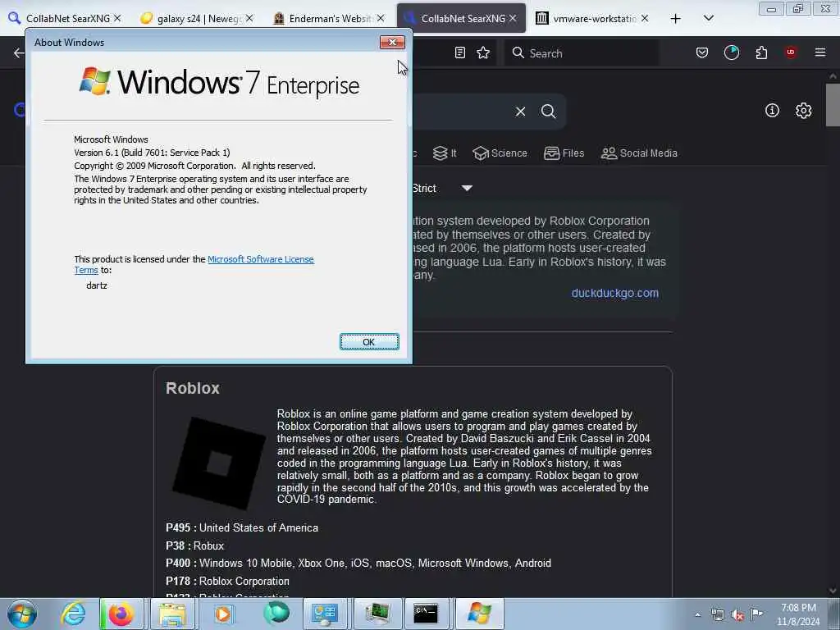Open Command Prompt taskbar icon
The width and height of the screenshot is (840, 630).
coord(426,614)
